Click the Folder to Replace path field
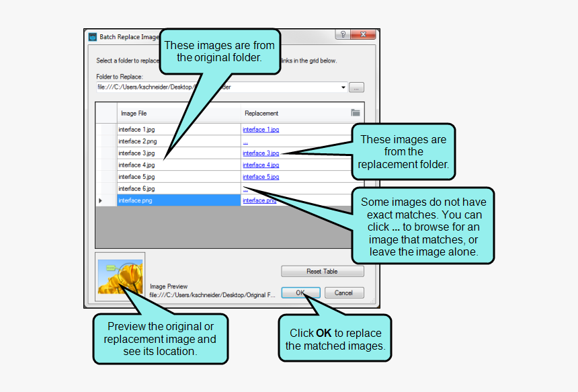The height and width of the screenshot is (392, 578). tap(221, 87)
